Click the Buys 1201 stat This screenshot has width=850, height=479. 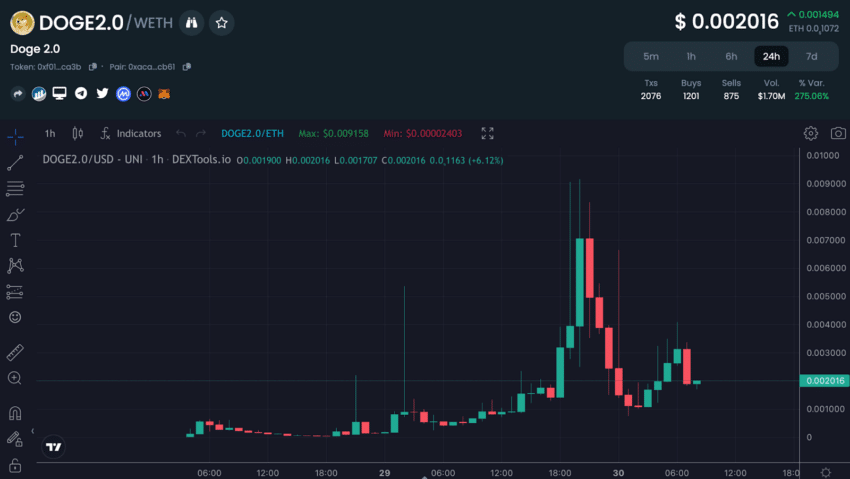(691, 89)
